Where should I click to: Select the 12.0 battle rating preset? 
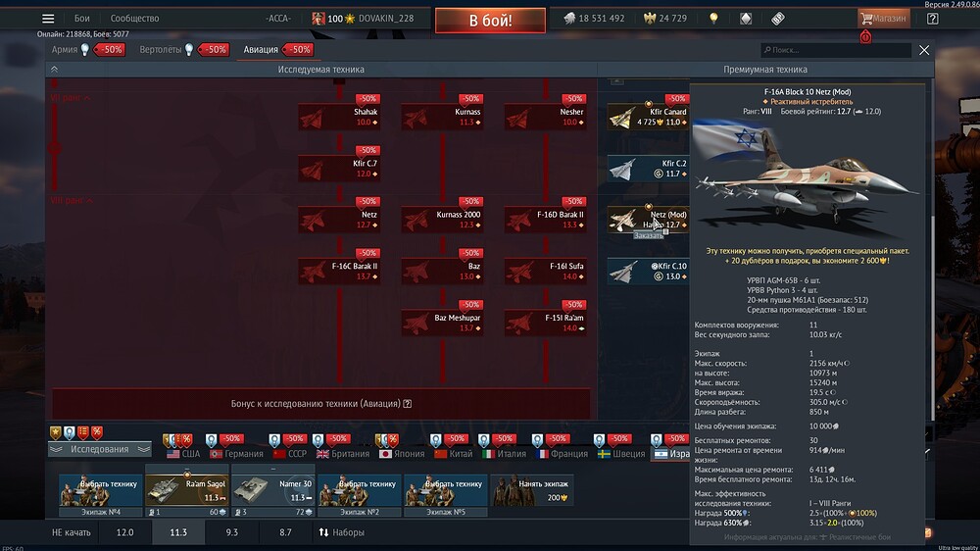tap(125, 532)
